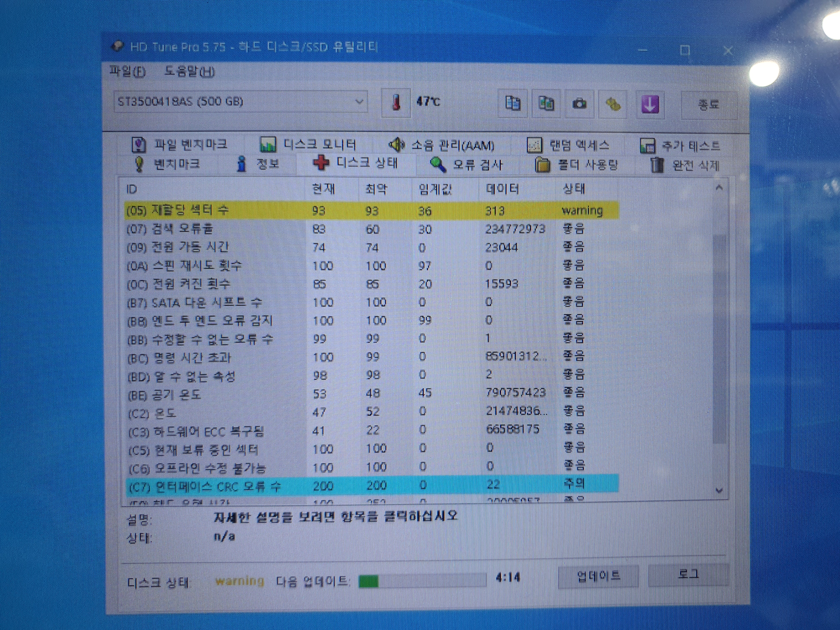The height and width of the screenshot is (630, 840).
Task: Open the 파일(F) menu
Action: pyautogui.click(x=127, y=71)
